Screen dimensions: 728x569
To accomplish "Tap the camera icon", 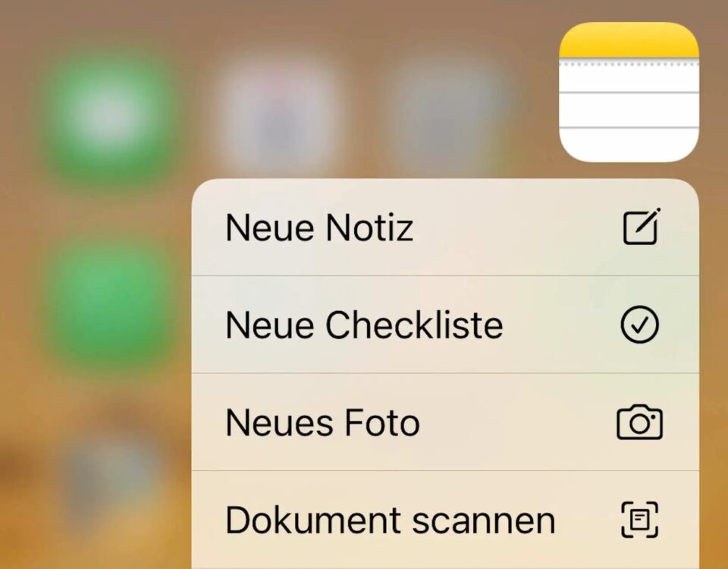I will point(640,422).
